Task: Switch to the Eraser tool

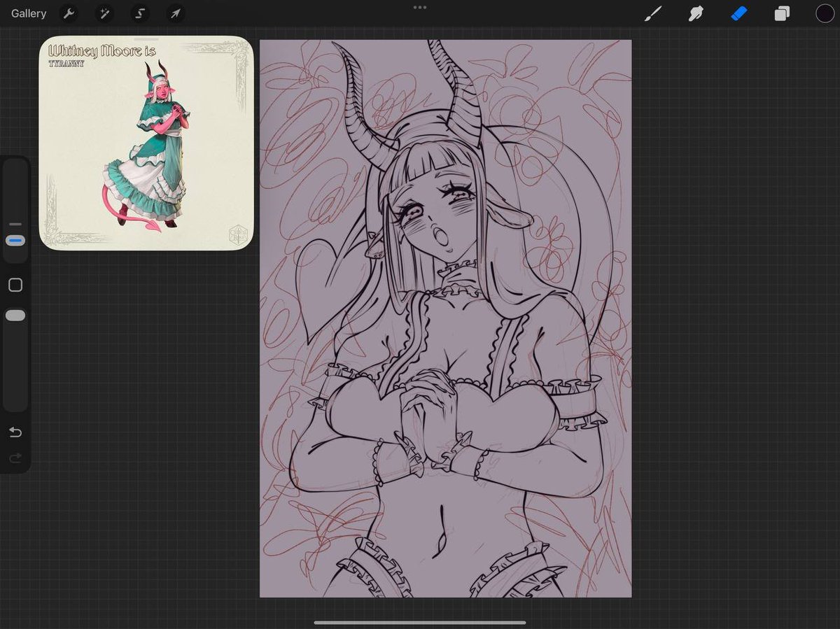Action: [x=739, y=13]
